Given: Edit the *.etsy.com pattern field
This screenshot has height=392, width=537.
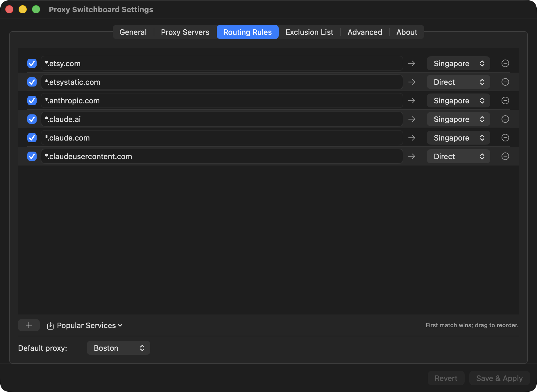Looking at the screenshot, I should coord(222,63).
